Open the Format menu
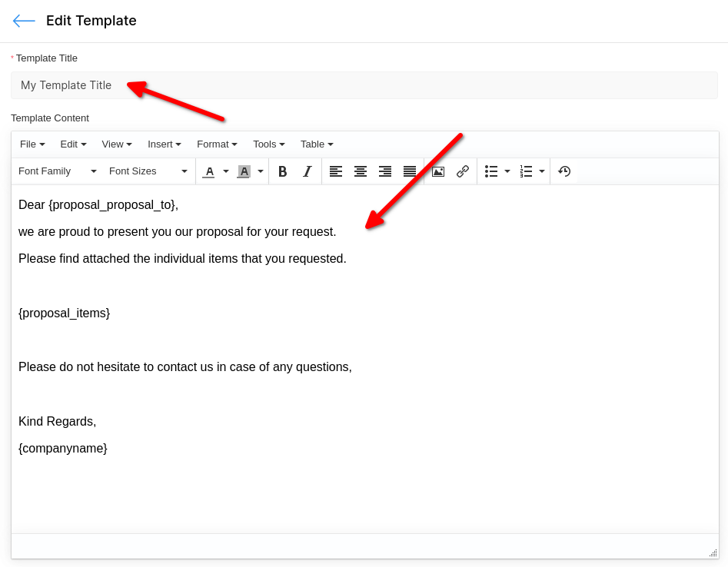The image size is (728, 567). pyautogui.click(x=217, y=144)
